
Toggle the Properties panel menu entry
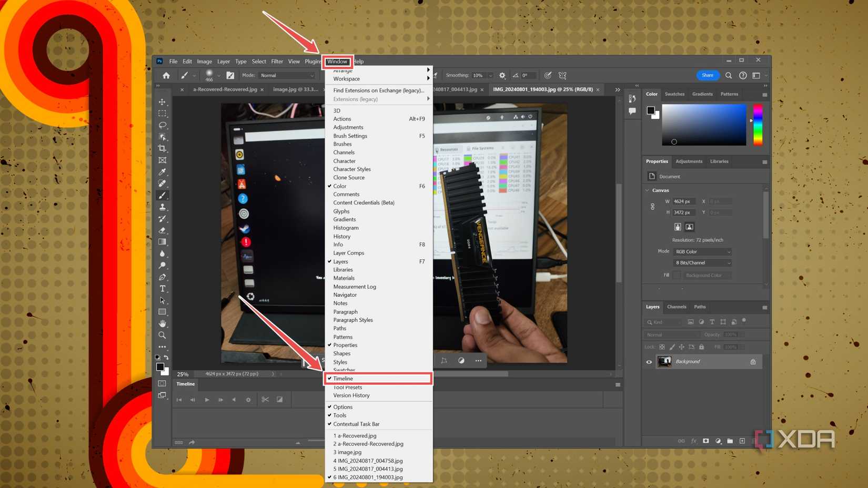coord(378,345)
